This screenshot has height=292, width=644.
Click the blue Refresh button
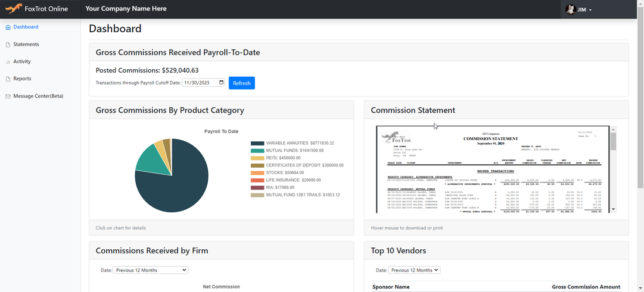coord(242,83)
